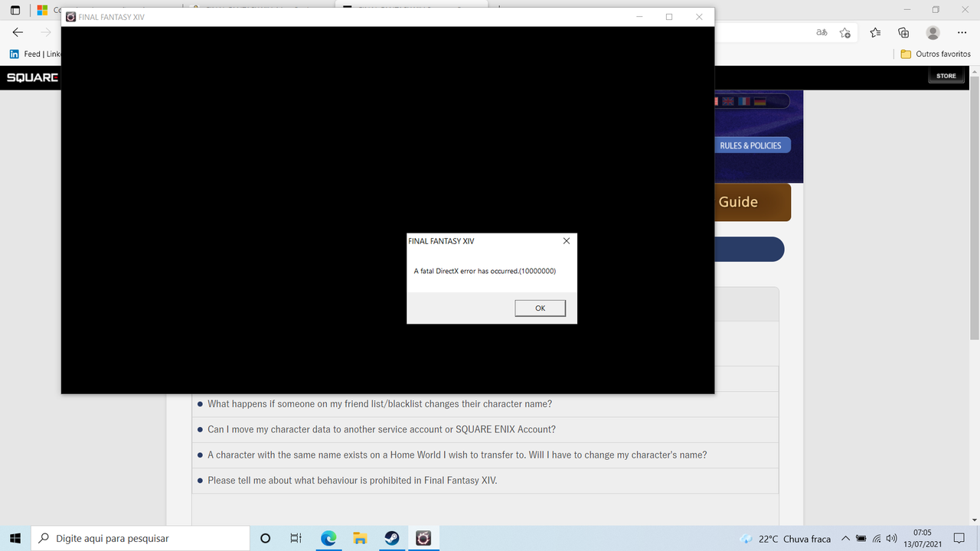Viewport: 980px width, 551px height.
Task: Open Cortana from the taskbar
Action: (265, 539)
